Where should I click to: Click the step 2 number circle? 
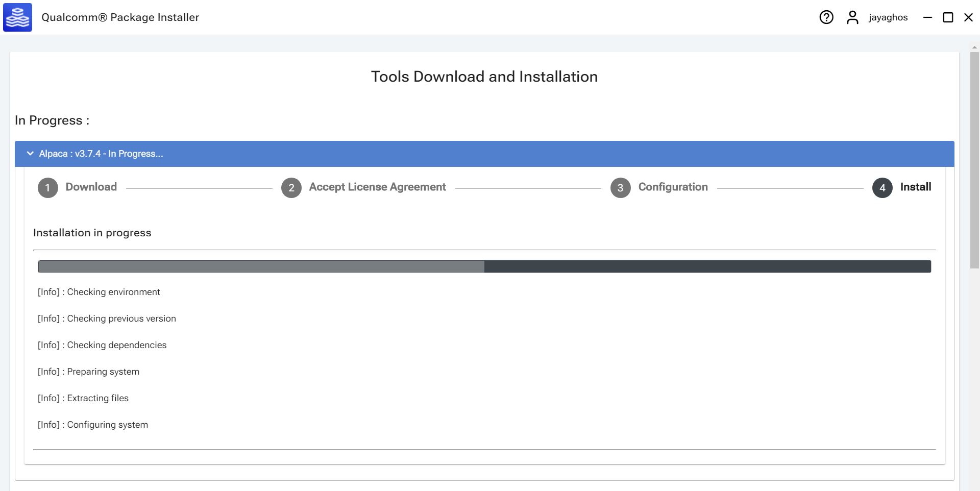tap(291, 188)
